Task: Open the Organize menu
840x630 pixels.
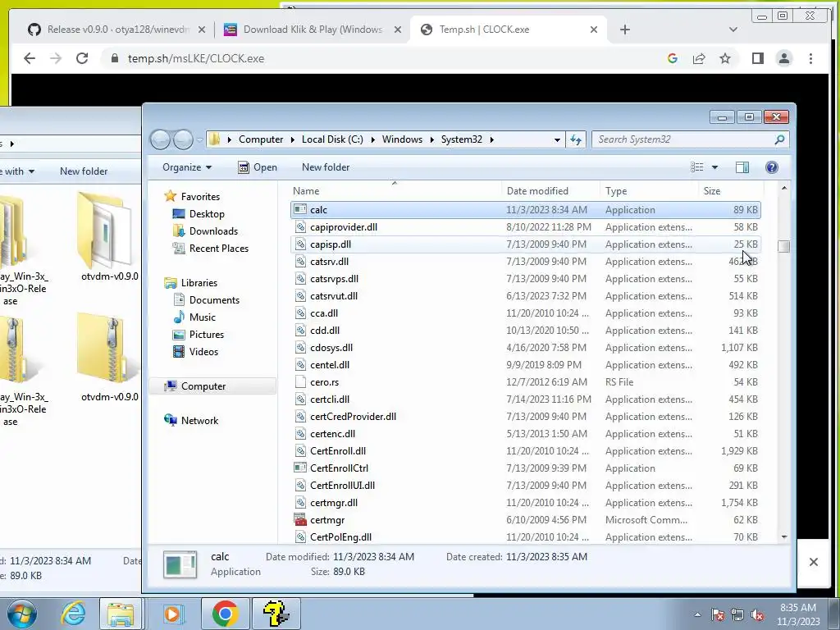Action: click(187, 167)
